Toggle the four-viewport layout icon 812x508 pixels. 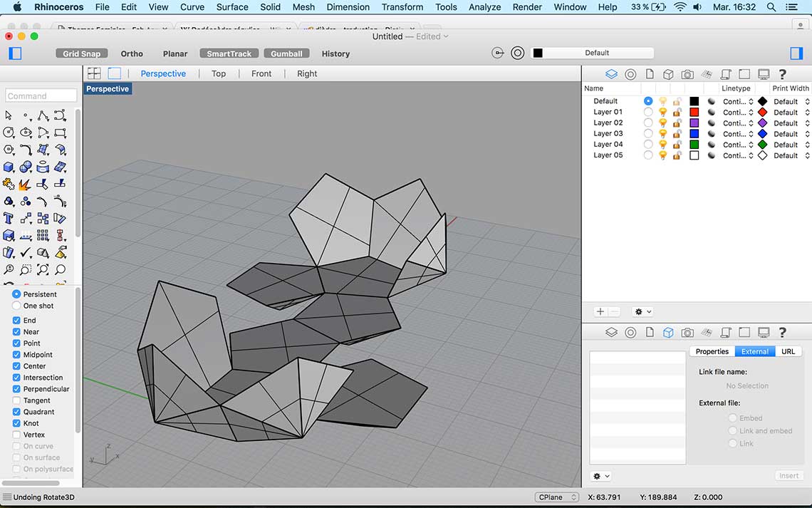[94, 73]
